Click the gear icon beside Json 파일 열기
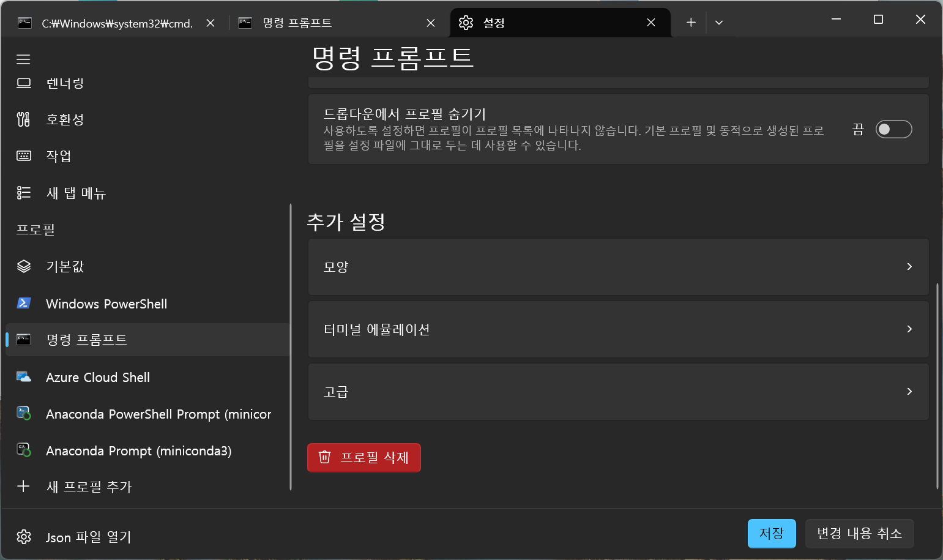The width and height of the screenshot is (943, 560). tap(24, 537)
